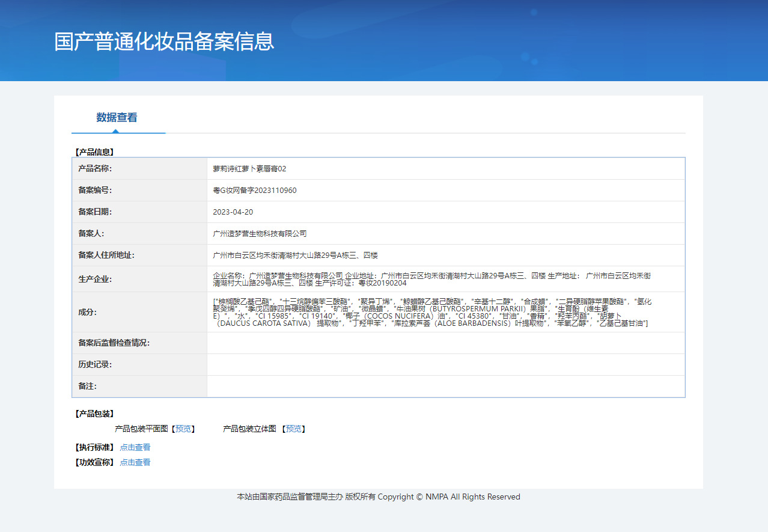Click the 【产品包装】 section heading
The height and width of the screenshot is (532, 768).
point(94,414)
